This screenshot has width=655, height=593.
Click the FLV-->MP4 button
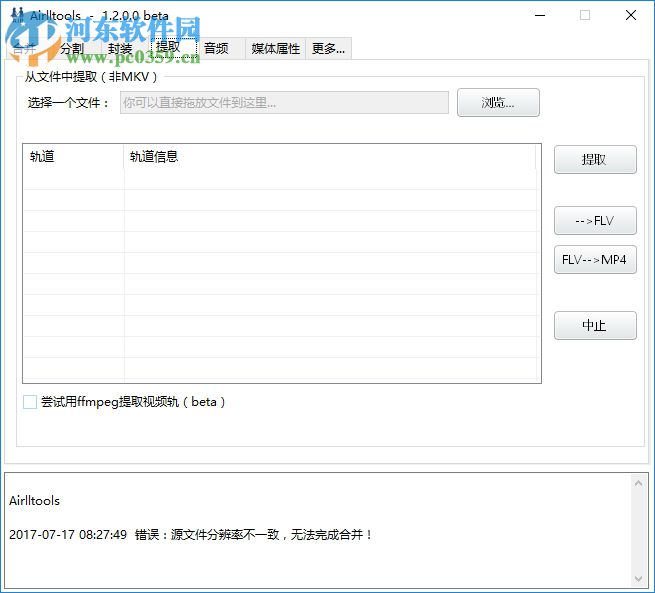pos(595,260)
